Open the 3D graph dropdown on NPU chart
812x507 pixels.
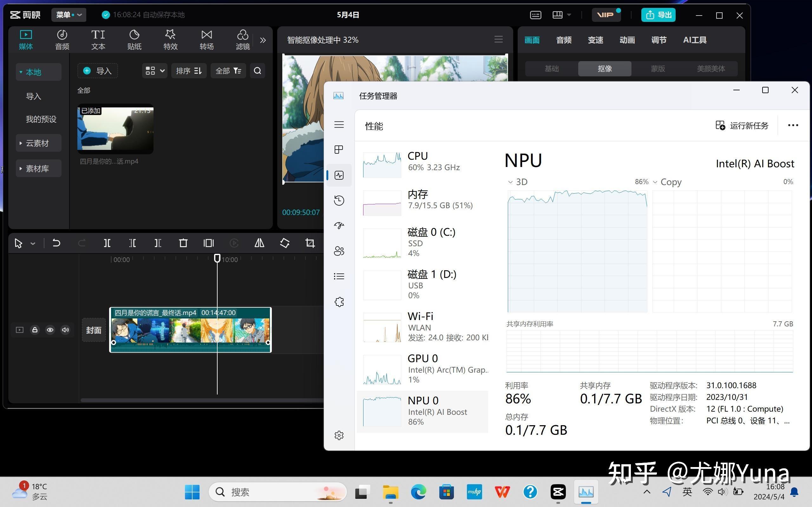coord(510,182)
